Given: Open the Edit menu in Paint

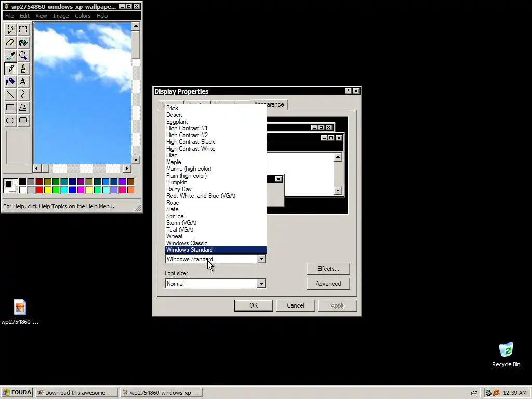Looking at the screenshot, I should point(24,16).
